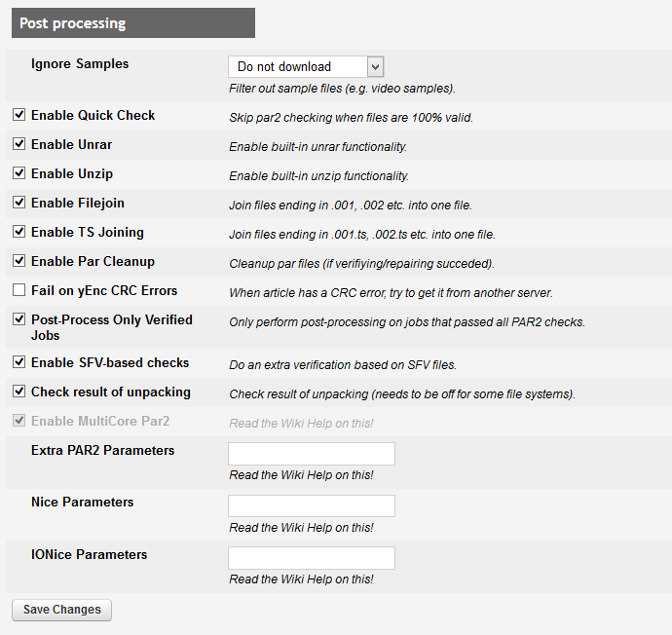This screenshot has width=672, height=635.
Task: Turn off Enable Filejoin checkbox
Action: pos(19,203)
